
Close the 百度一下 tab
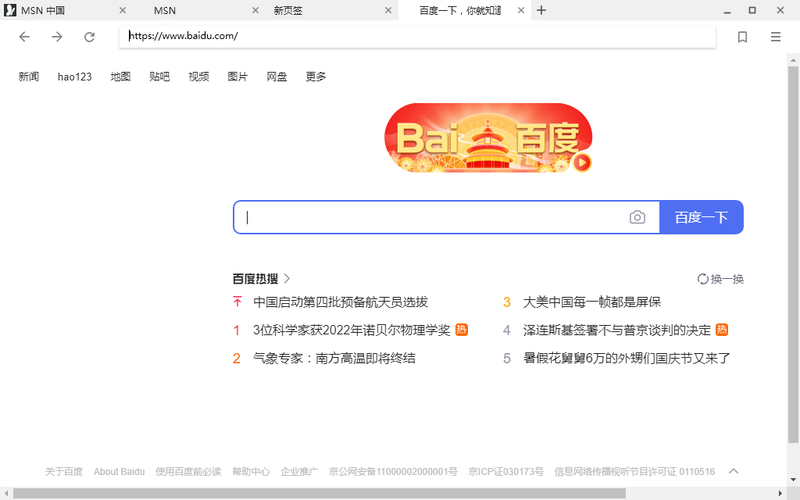(x=521, y=10)
